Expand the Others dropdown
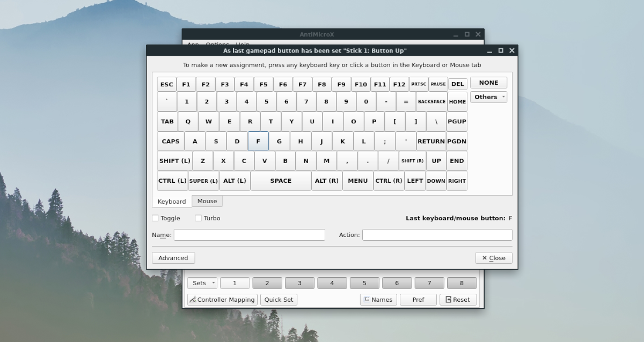The width and height of the screenshot is (644, 342). tap(488, 97)
